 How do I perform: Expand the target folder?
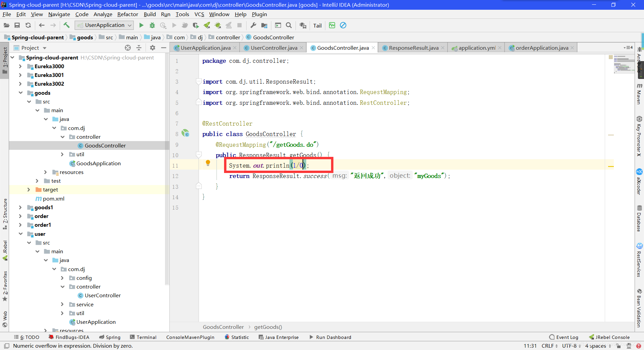[x=29, y=190]
